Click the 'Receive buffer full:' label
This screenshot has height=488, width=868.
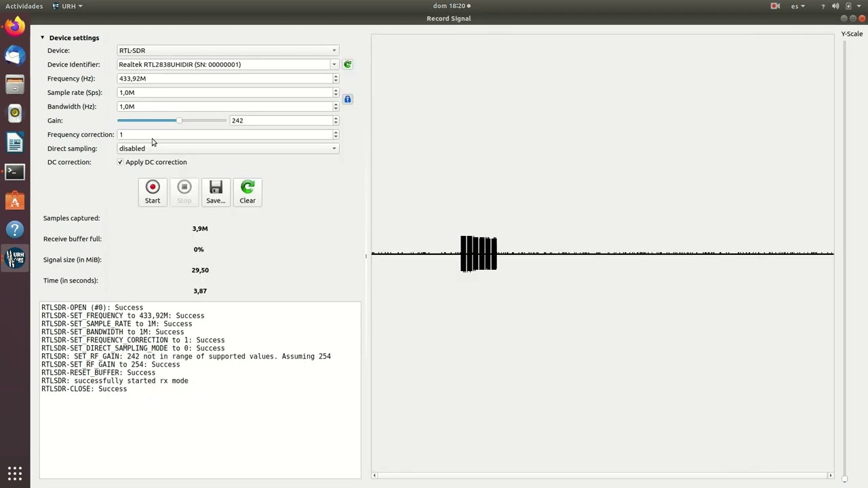pyautogui.click(x=73, y=239)
